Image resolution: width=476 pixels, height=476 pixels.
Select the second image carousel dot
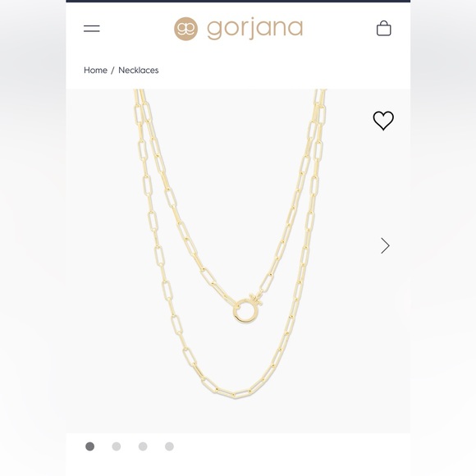[117, 446]
